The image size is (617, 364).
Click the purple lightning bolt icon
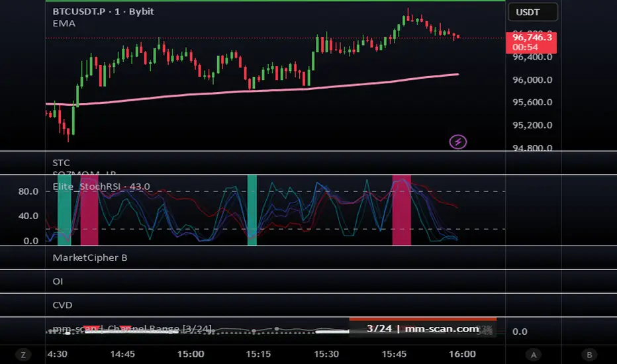click(457, 141)
